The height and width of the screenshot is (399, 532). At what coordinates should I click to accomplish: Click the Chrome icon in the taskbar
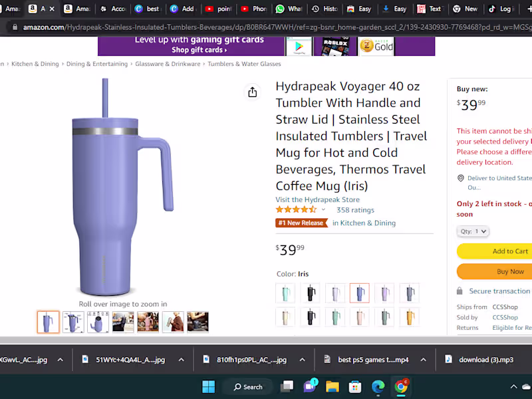pos(401,386)
